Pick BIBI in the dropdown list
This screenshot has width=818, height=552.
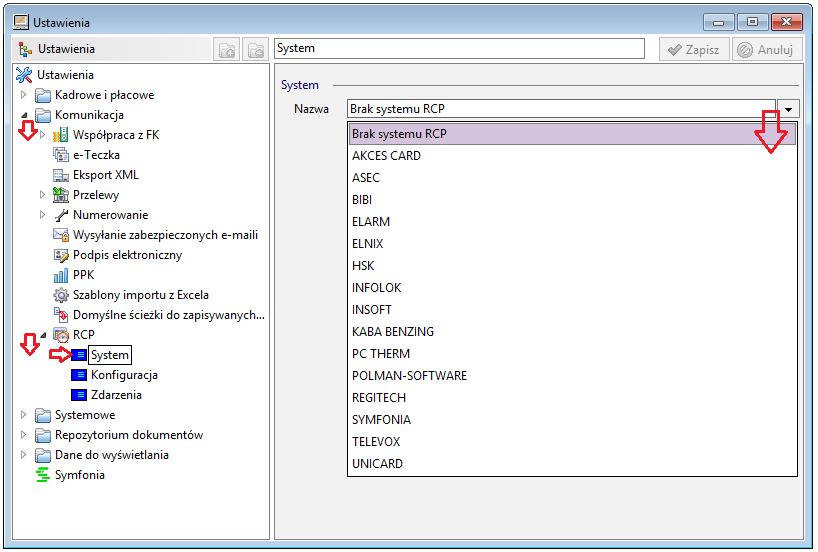[572, 200]
